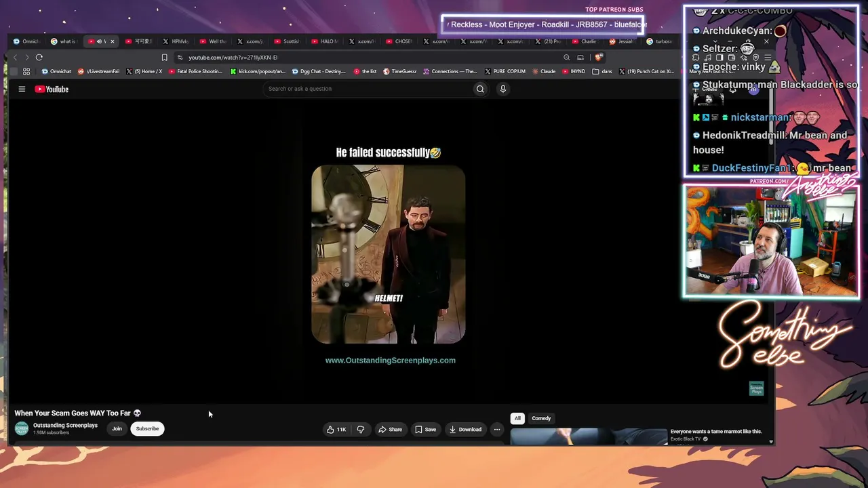The width and height of the screenshot is (868, 488).
Task: Like the video with 11K likes
Action: [x=336, y=429]
